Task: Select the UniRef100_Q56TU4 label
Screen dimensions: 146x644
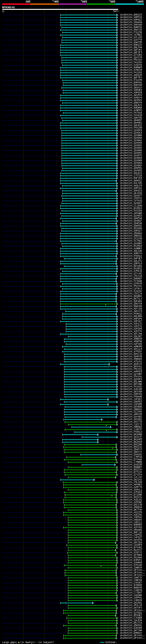Action: point(131,304)
